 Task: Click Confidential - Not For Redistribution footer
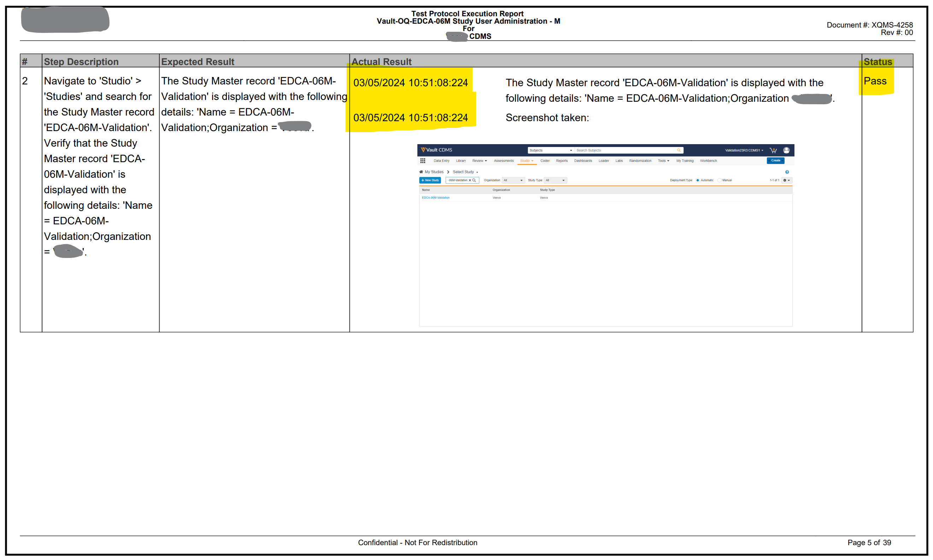tap(417, 543)
